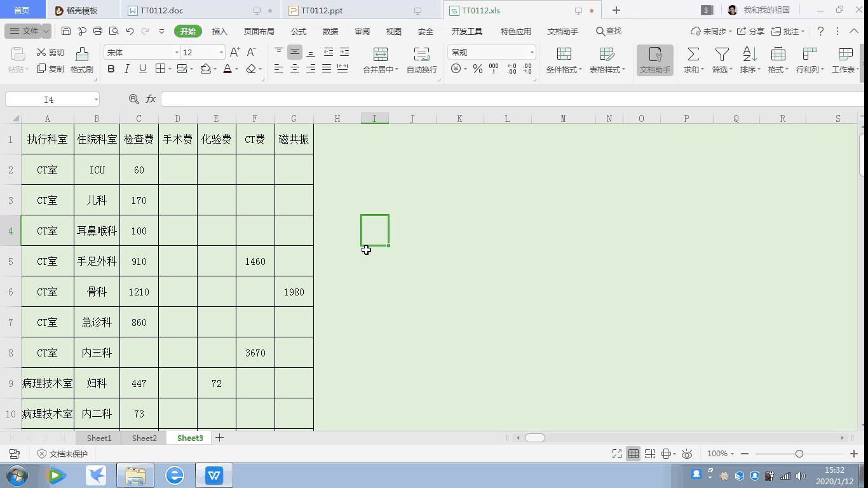Viewport: 868px width, 488px height.
Task: Click the Format Painter (格式刷) tool
Action: point(82,60)
